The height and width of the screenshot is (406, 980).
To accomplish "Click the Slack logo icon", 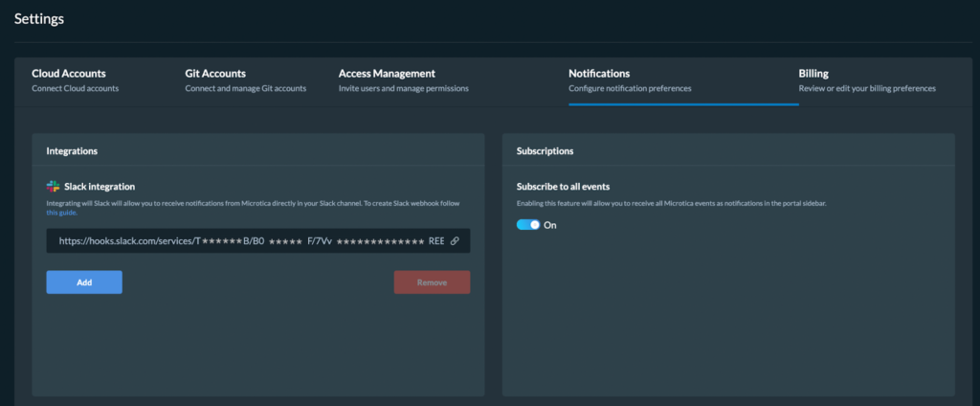I will click(x=54, y=187).
